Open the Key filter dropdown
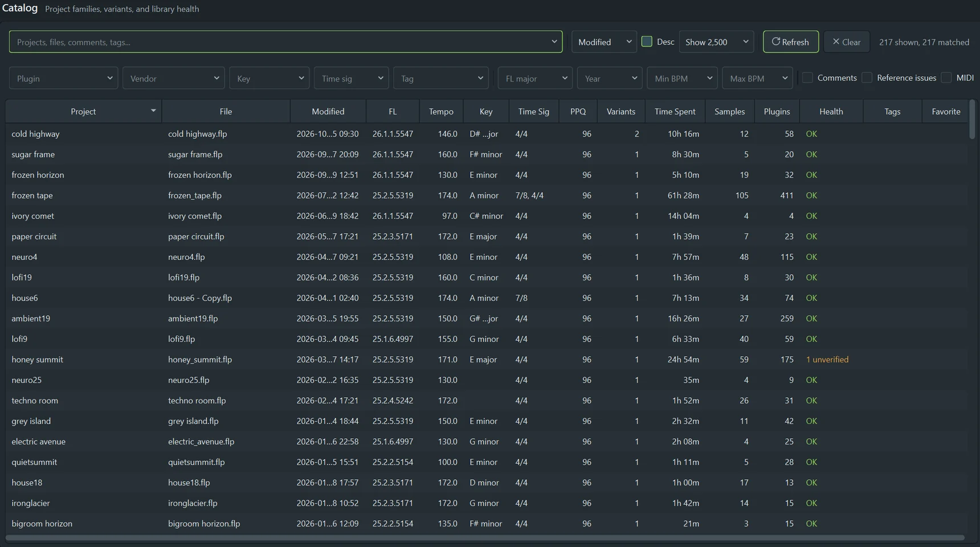The height and width of the screenshot is (547, 980). click(269, 78)
